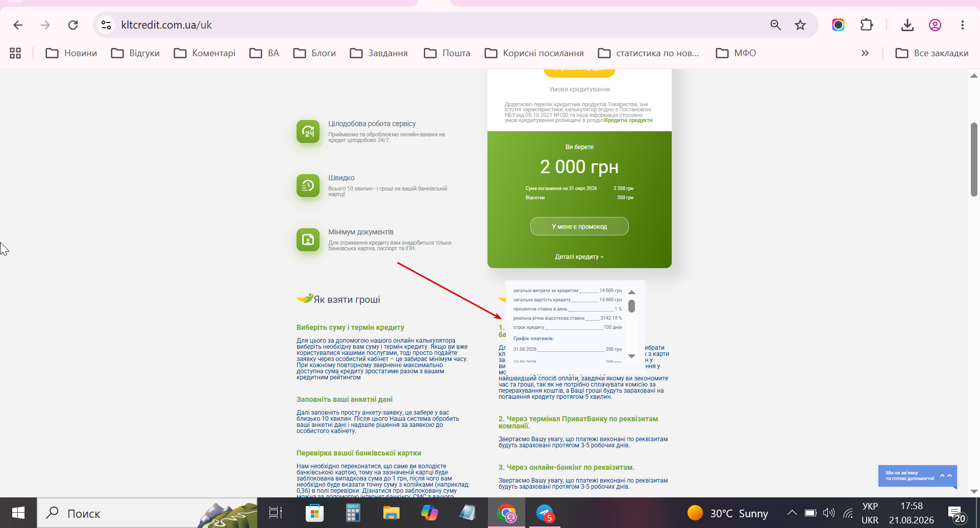This screenshot has height=528, width=980.
Task: Open the volume control in the tray
Action: [829, 513]
